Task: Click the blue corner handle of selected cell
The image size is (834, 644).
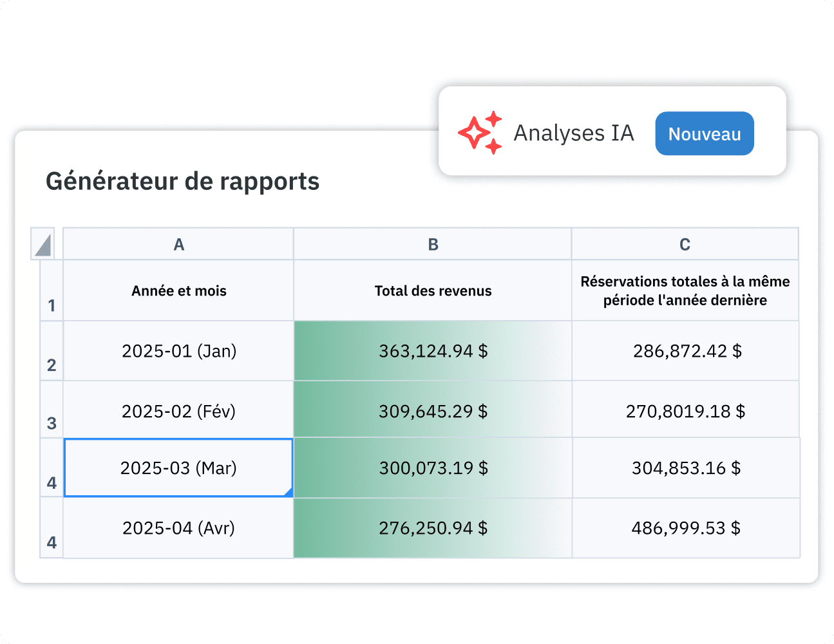Action: click(289, 493)
